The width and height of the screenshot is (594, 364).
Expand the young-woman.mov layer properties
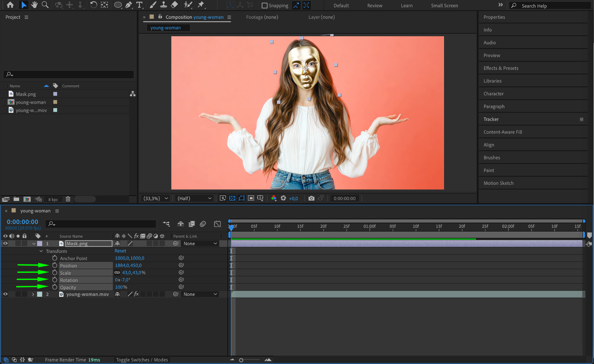(33, 294)
